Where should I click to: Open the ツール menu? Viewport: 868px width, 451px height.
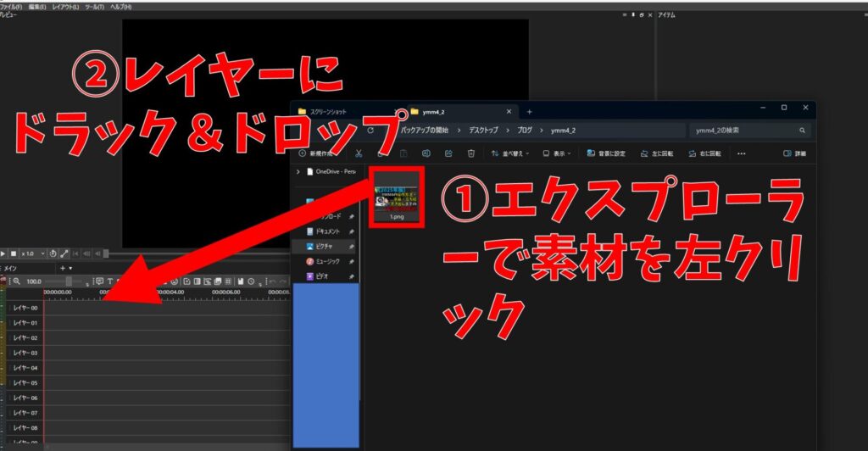[x=95, y=7]
